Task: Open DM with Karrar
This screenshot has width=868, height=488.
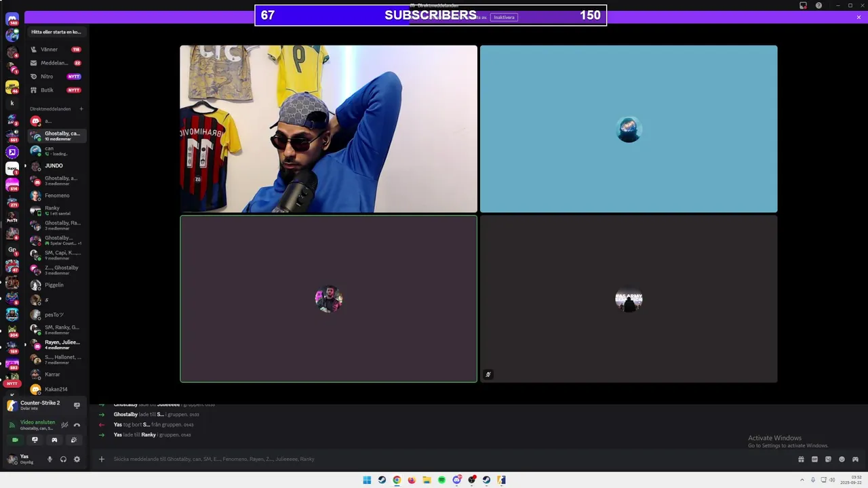Action: (x=56, y=374)
